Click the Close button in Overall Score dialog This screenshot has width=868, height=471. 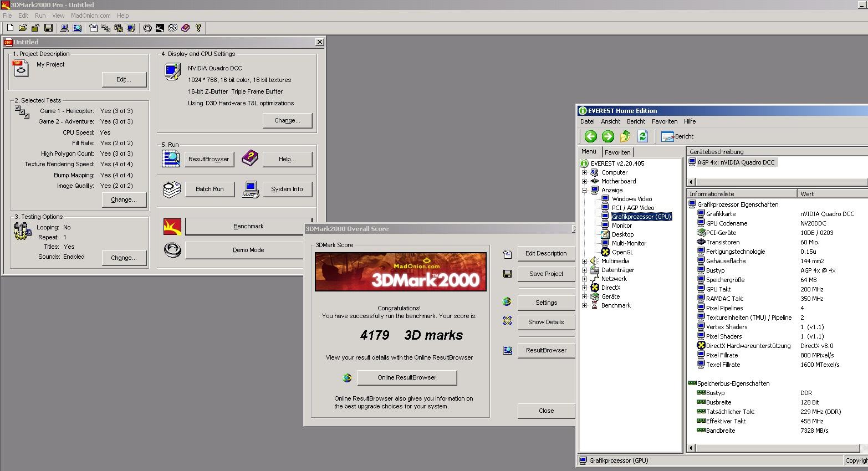click(546, 411)
